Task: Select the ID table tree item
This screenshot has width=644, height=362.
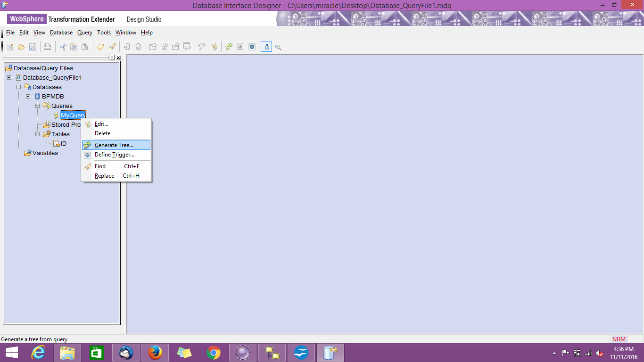Action: pos(64,143)
